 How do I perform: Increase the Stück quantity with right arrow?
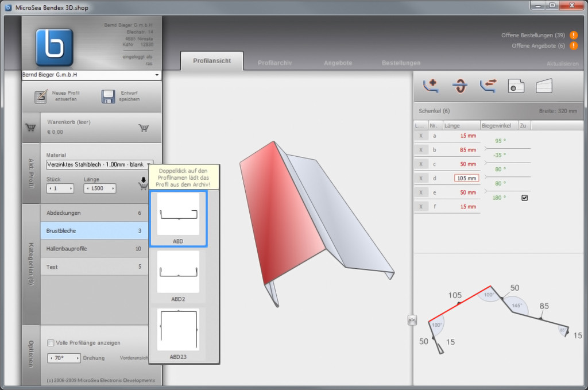(71, 188)
